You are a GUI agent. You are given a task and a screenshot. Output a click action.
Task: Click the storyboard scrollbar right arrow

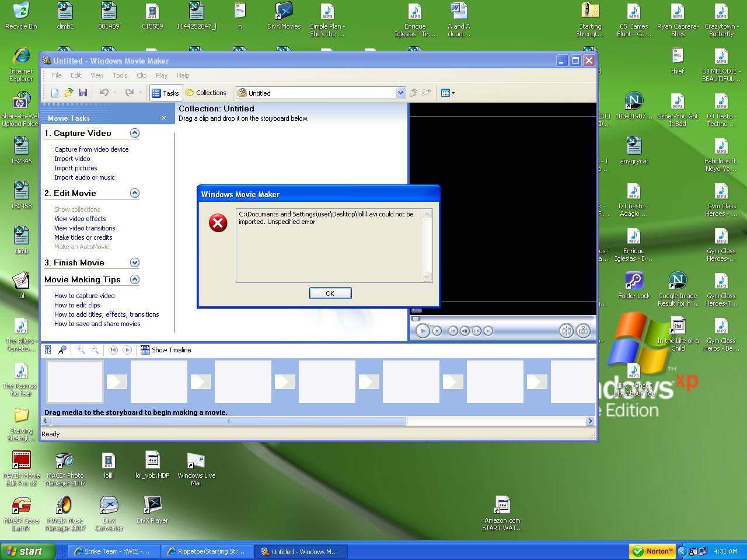click(x=590, y=421)
